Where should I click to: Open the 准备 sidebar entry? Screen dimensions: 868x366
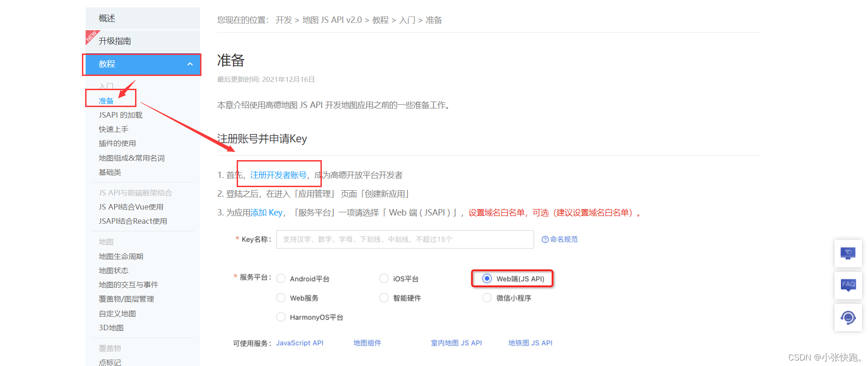click(x=106, y=101)
